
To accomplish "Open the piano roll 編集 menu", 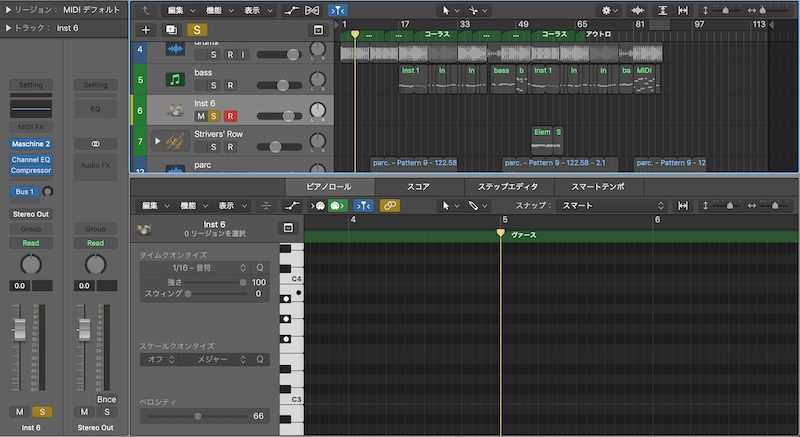I will 156,205.
